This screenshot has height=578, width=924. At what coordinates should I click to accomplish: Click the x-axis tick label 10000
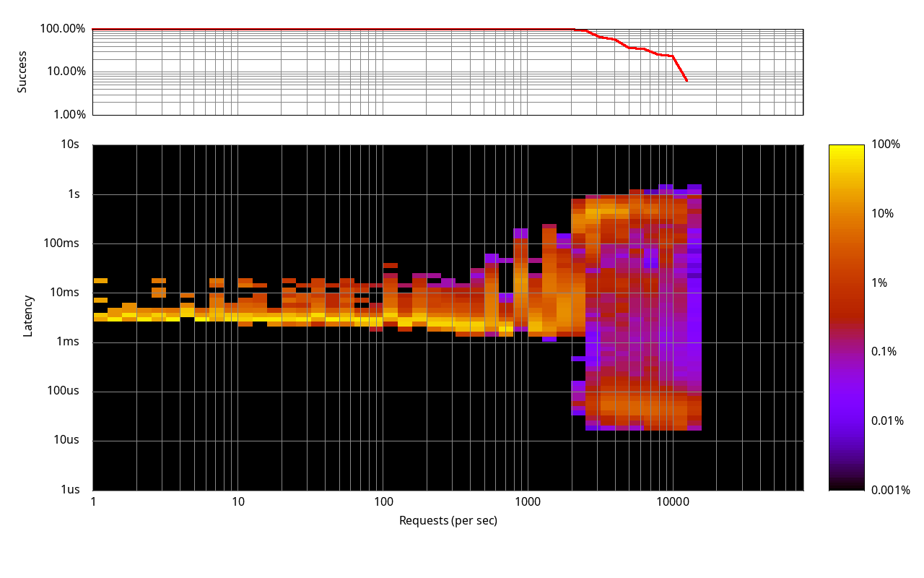673,502
